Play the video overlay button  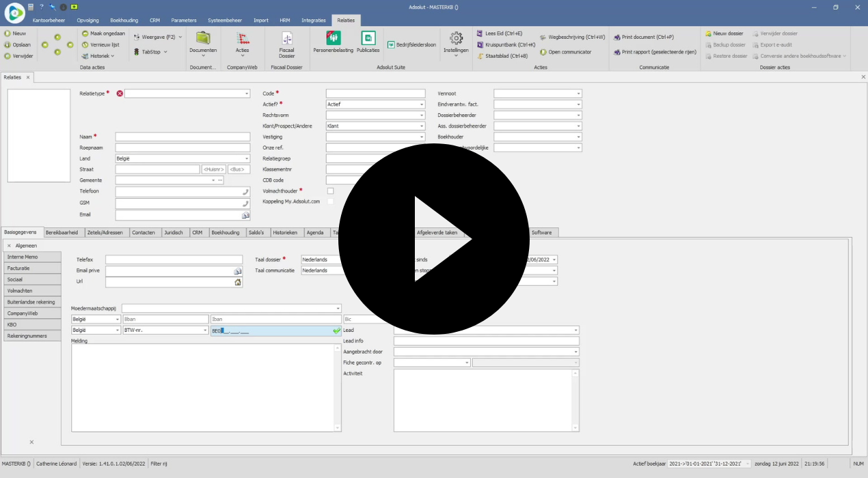433,239
